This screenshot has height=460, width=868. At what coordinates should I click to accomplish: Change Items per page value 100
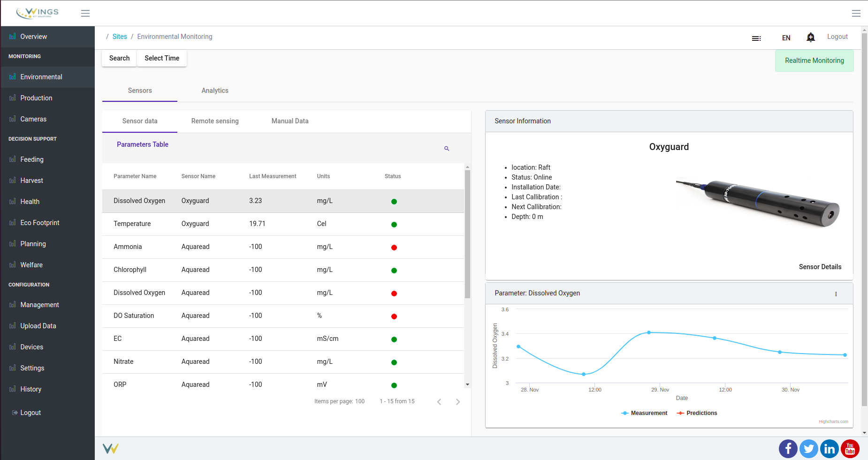(360, 401)
